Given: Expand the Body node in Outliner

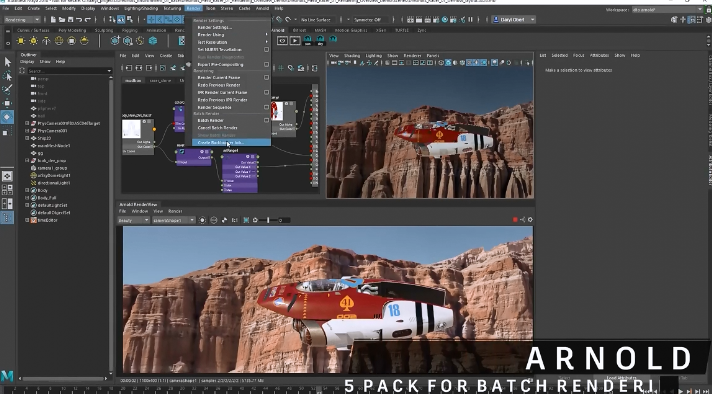Looking at the screenshot, I should [27, 191].
